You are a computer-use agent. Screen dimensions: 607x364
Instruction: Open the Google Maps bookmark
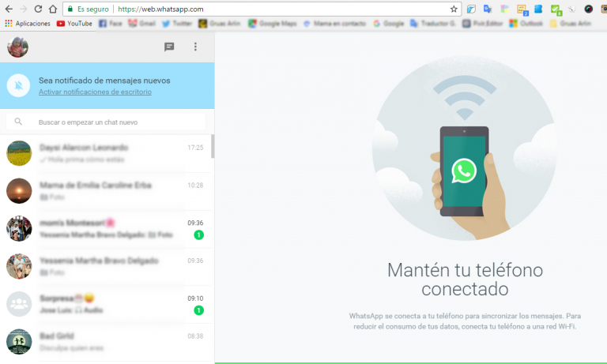pos(273,24)
